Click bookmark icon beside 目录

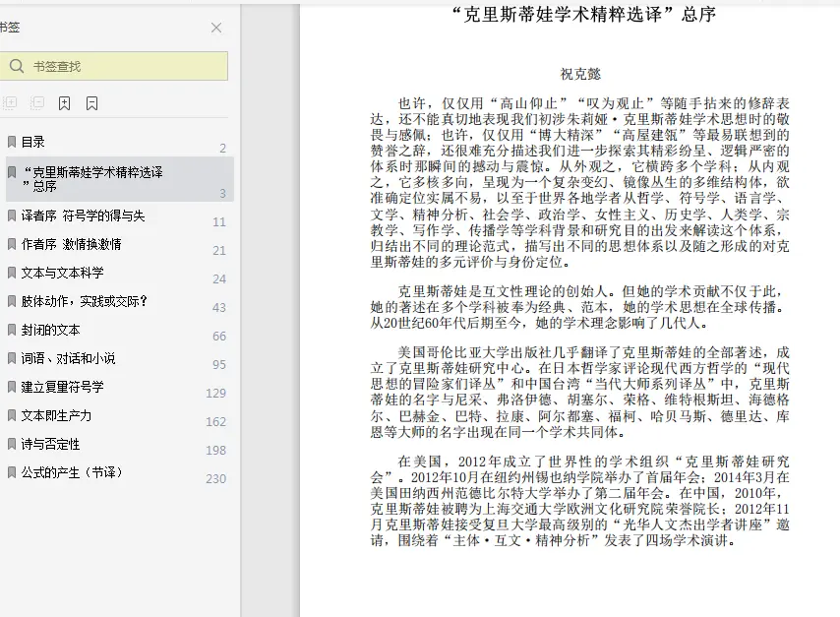click(x=11, y=142)
